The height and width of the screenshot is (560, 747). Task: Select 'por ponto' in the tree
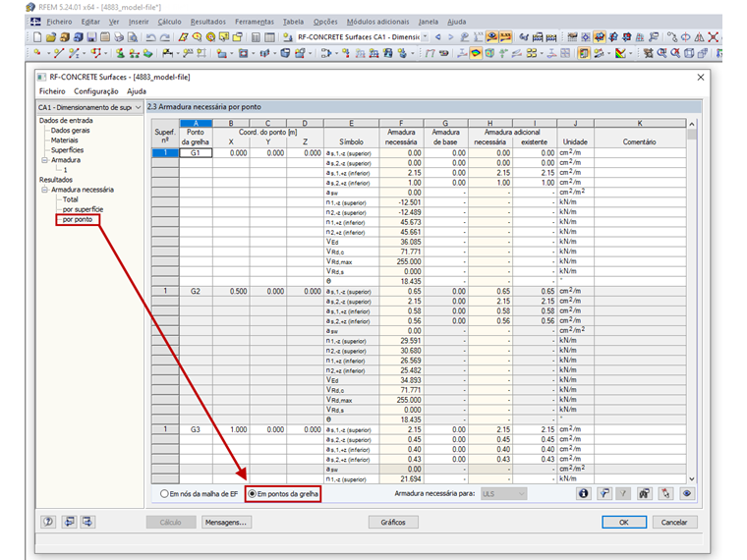coord(78,219)
